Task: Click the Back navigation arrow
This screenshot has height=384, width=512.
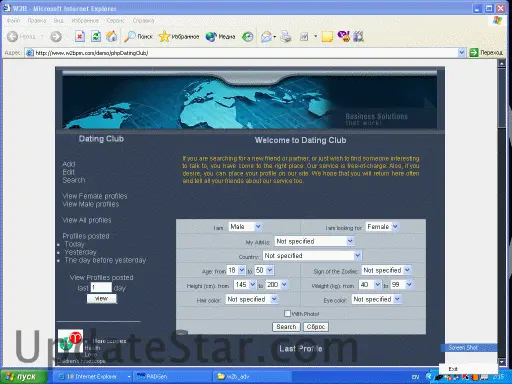Action: point(13,36)
